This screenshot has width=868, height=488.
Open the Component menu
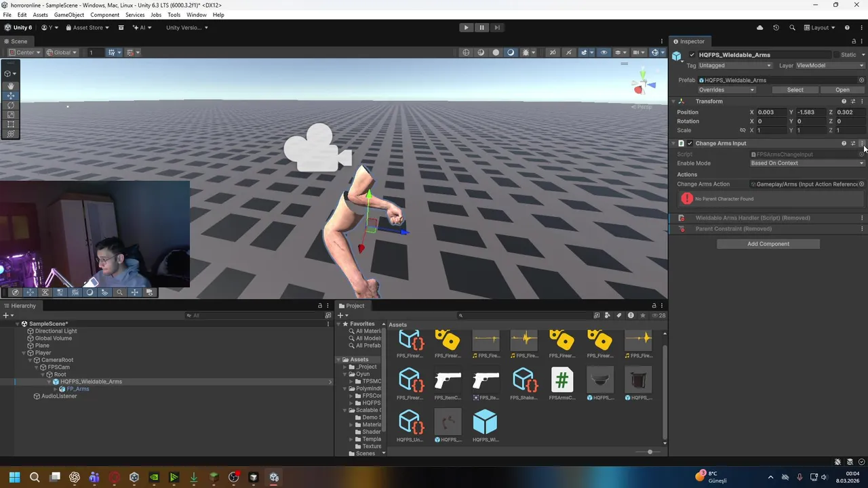[105, 15]
